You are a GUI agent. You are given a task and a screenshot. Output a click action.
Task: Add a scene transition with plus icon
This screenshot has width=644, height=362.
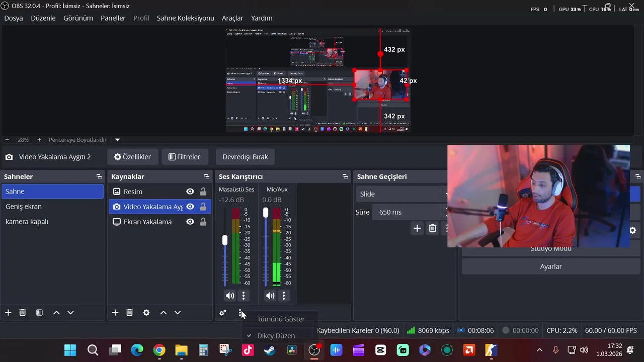pos(417,228)
